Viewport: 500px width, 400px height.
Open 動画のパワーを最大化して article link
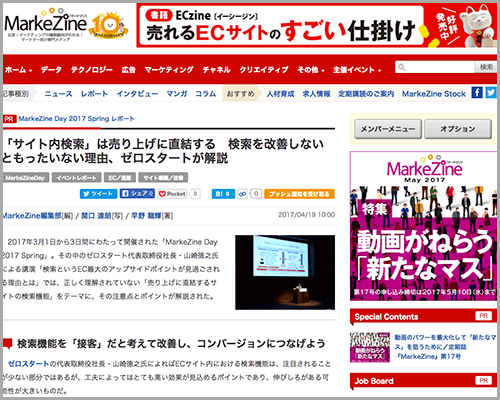point(445,347)
